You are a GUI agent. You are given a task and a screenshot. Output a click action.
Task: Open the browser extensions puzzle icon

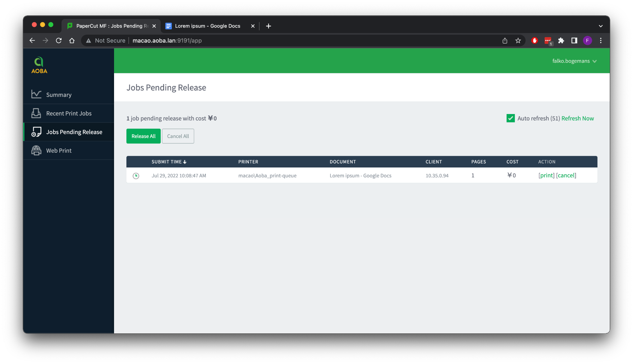tap(561, 40)
